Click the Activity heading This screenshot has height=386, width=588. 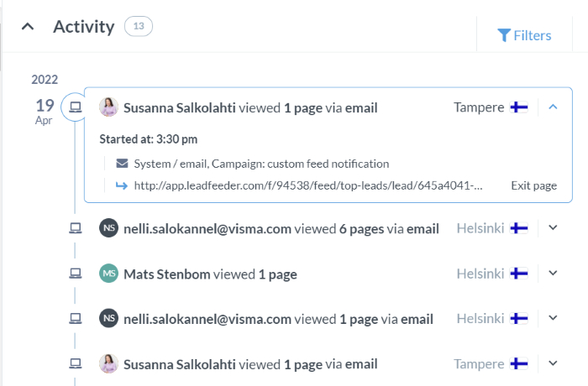(x=84, y=27)
